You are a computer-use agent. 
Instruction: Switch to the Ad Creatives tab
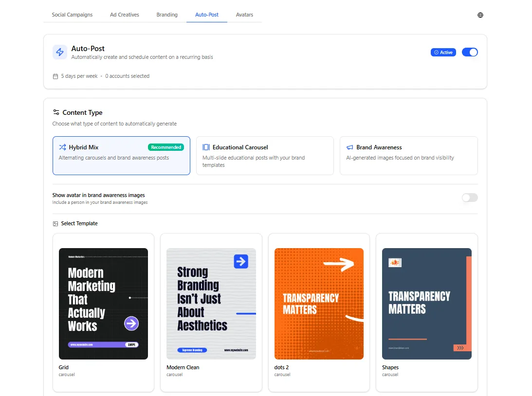[125, 15]
